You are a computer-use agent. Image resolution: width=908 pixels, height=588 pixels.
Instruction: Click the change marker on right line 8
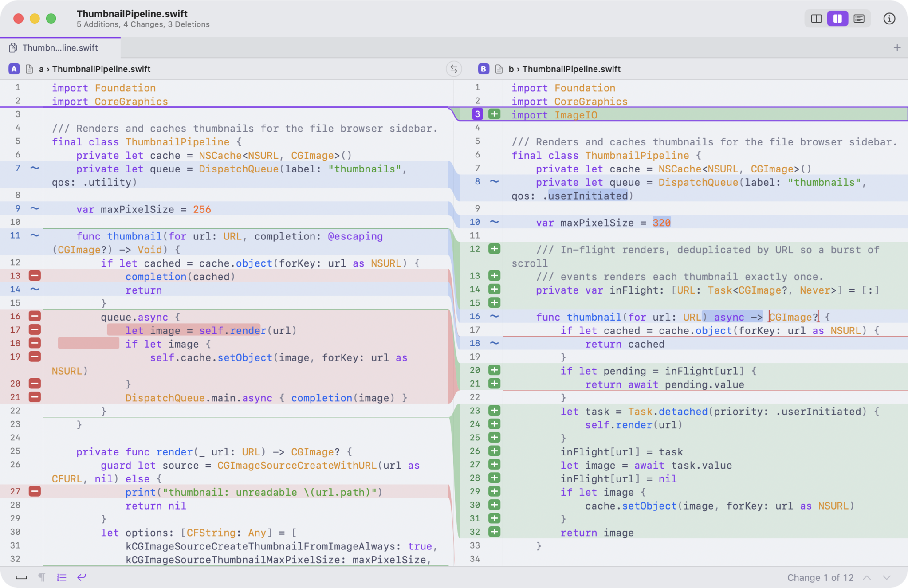click(x=494, y=181)
